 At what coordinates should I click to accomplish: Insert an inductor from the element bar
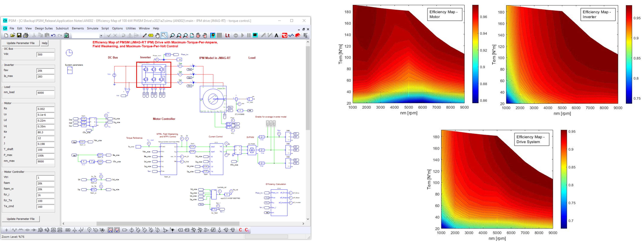(21, 230)
